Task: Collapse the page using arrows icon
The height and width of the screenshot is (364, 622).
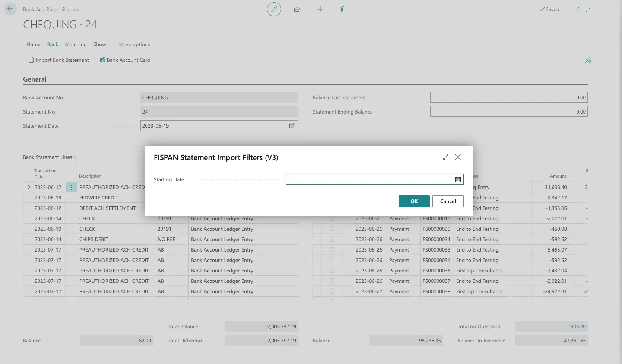Action: (588, 9)
